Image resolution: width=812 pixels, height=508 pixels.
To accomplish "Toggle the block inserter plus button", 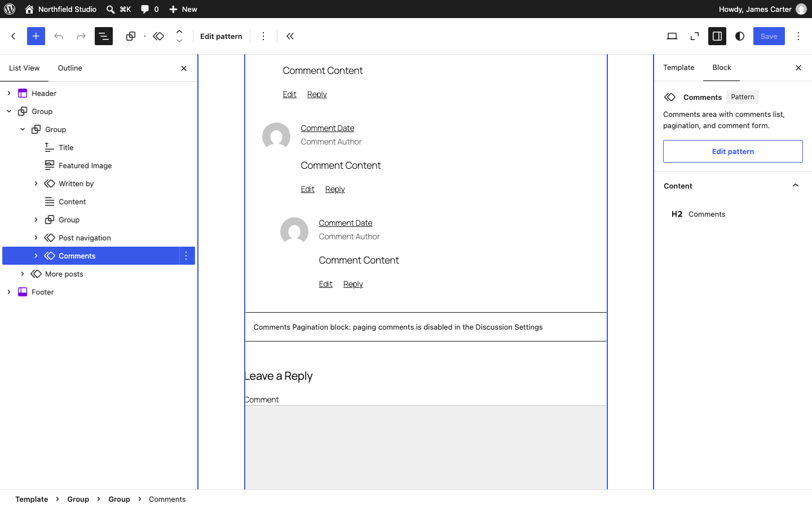I will pyautogui.click(x=36, y=36).
